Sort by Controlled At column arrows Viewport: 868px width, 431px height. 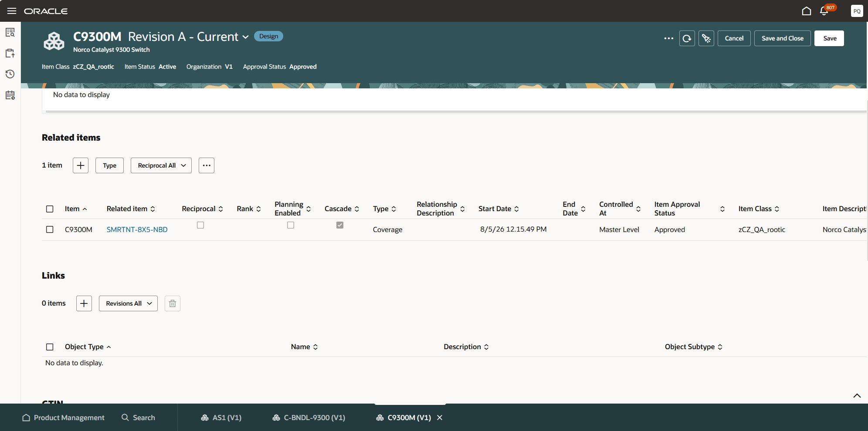(x=638, y=209)
